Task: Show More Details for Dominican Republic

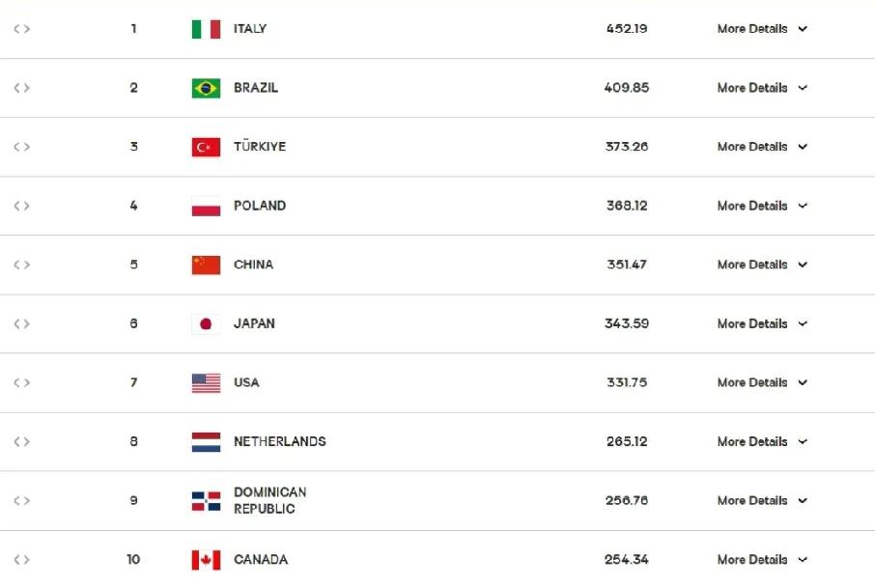Action: pyautogui.click(x=762, y=500)
